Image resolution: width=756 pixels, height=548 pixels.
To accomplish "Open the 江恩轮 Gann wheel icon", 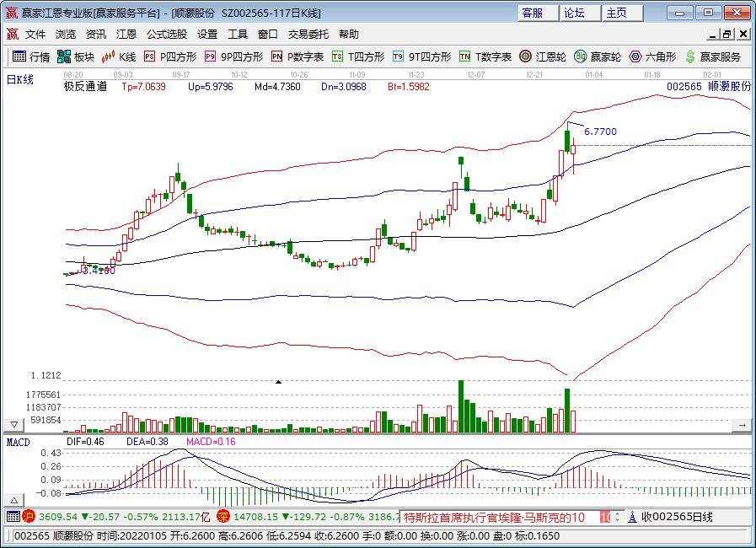I will tap(526, 56).
